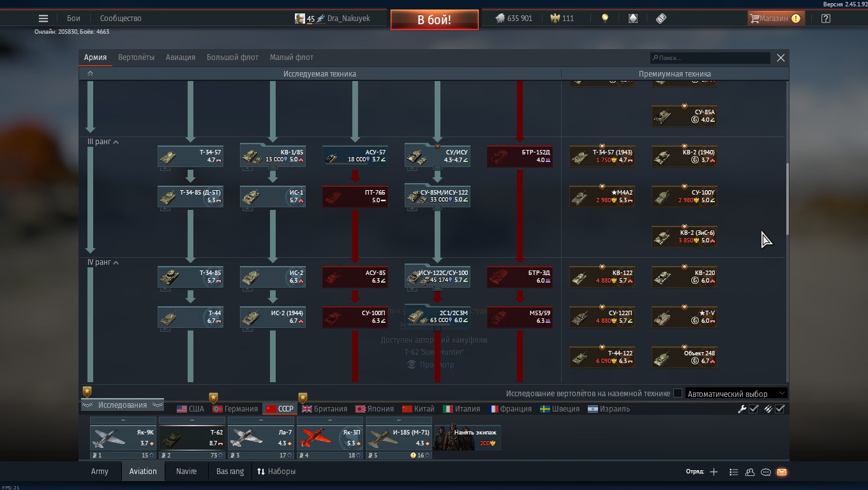Click the Поиск search field
This screenshot has width=868, height=490.
click(x=710, y=57)
